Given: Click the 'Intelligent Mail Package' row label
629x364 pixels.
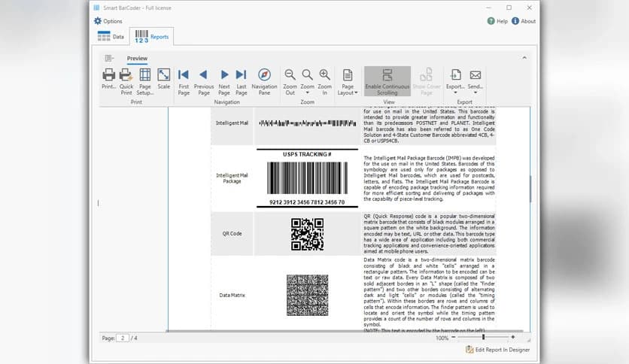Looking at the screenshot, I should pyautogui.click(x=232, y=178).
